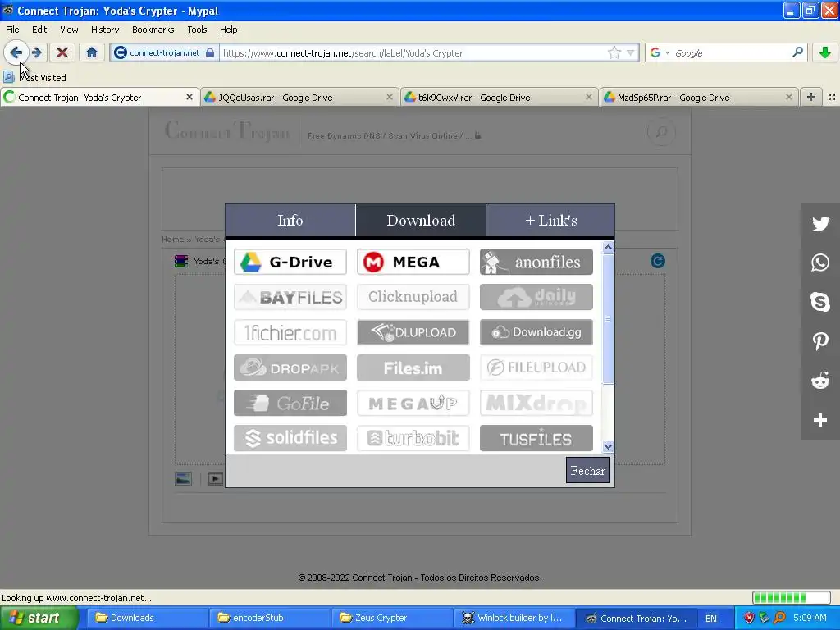Open the View menu
Viewport: 840px width, 630px height.
pos(69,30)
